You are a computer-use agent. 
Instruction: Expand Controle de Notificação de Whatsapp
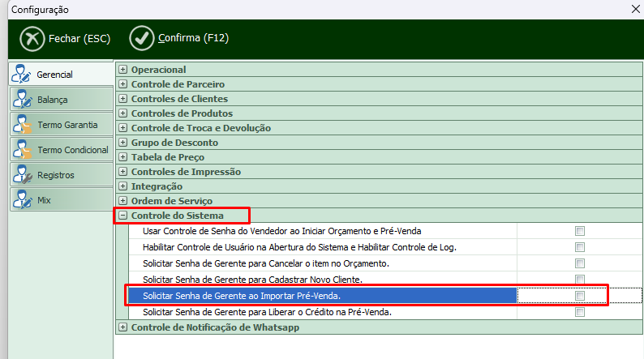click(x=122, y=327)
